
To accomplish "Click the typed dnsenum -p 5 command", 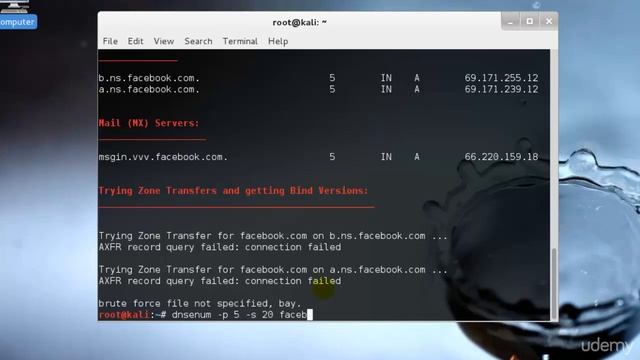I will point(239,315).
